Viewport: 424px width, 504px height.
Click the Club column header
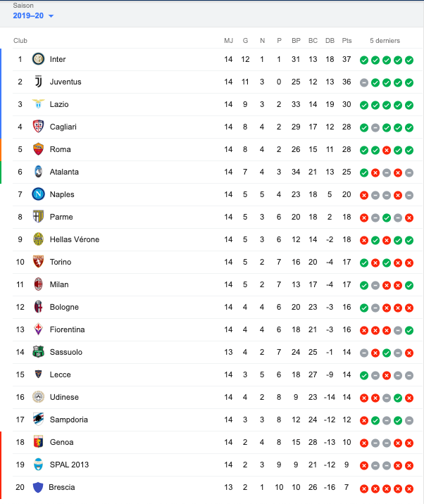pyautogui.click(x=20, y=41)
